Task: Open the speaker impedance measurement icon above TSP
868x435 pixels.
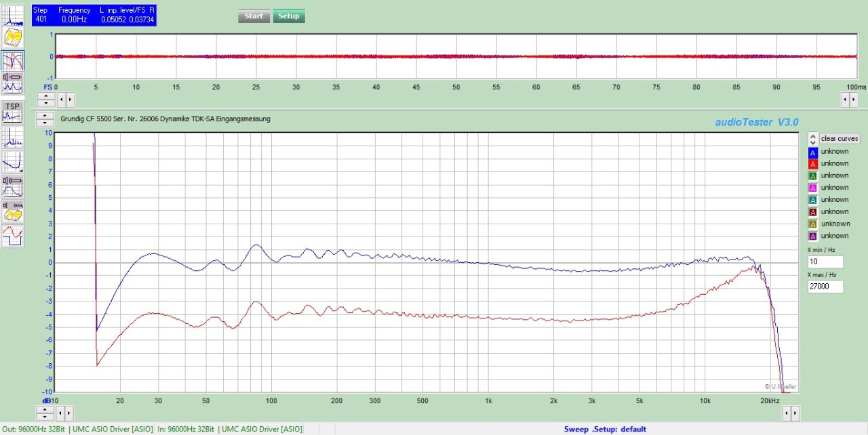Action: pos(13,83)
